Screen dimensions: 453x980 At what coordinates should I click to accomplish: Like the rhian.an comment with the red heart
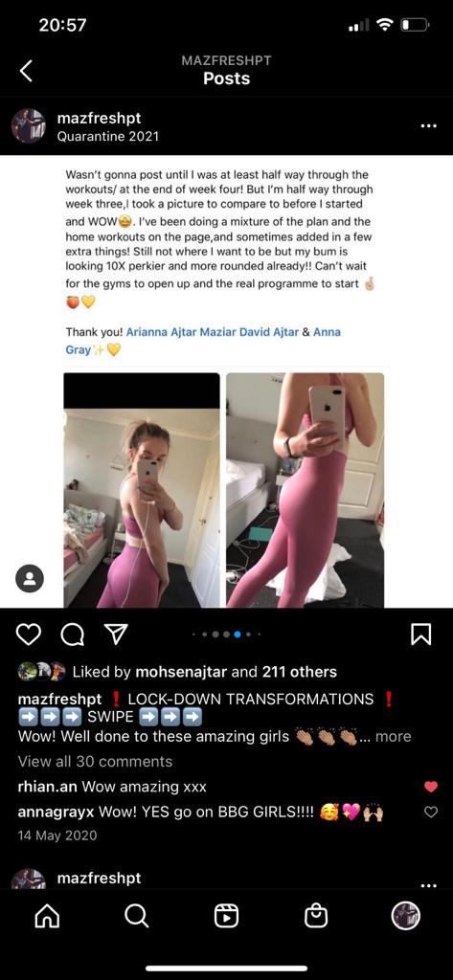click(x=431, y=787)
